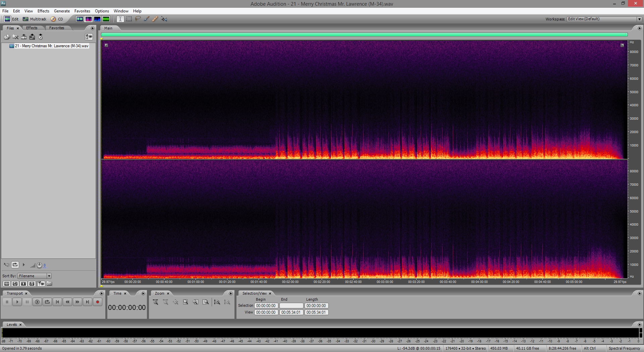644x352 pixels.
Task: Switch to the Effects tab
Action: pyautogui.click(x=32, y=28)
